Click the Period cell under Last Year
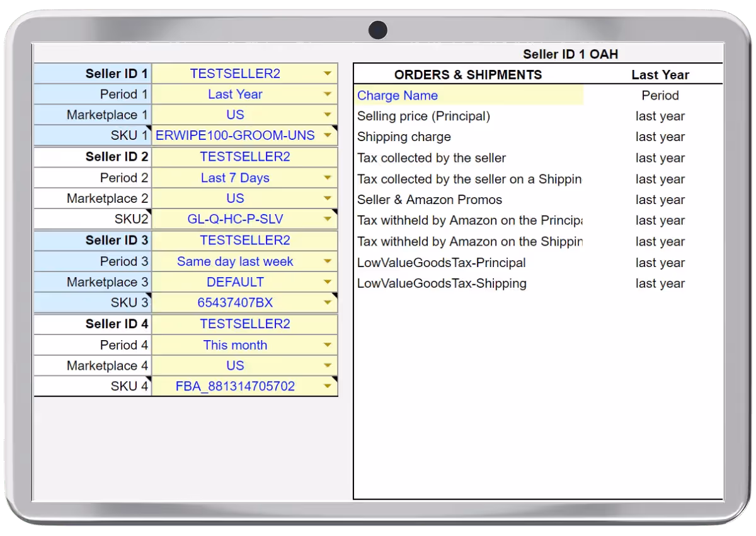756x536 pixels. coord(660,96)
